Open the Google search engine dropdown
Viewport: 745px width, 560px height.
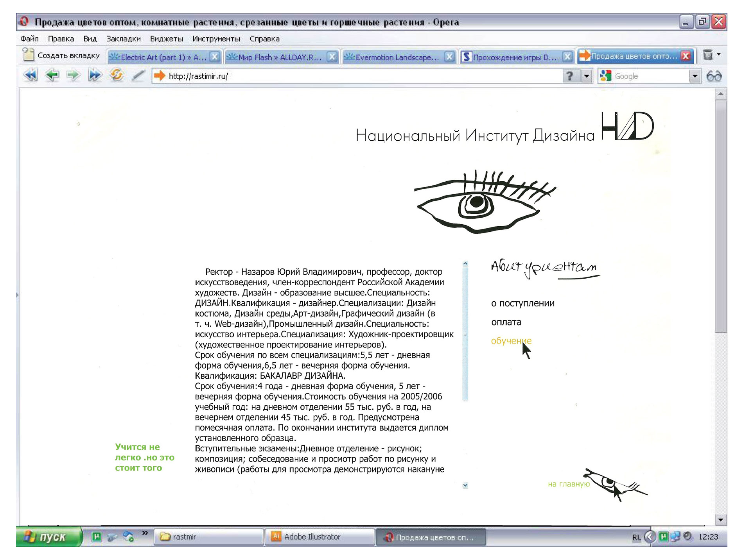[695, 76]
